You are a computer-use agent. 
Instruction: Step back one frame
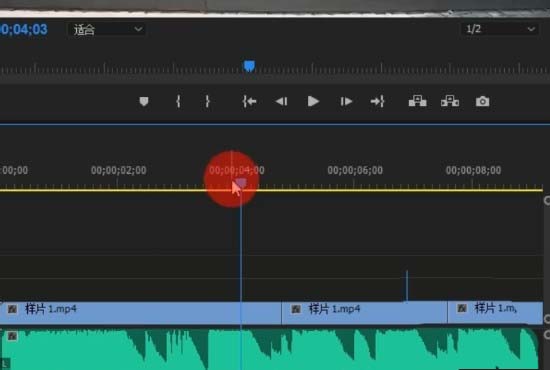281,101
